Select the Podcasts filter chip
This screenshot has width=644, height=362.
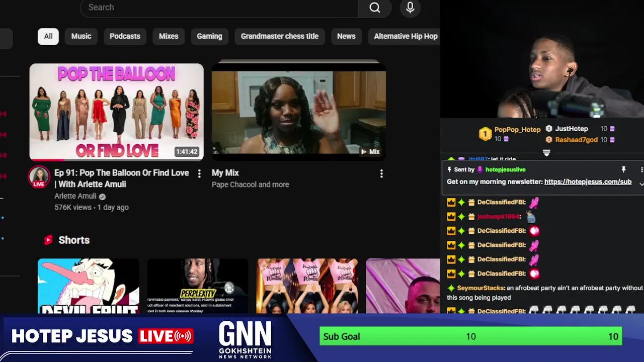(x=125, y=36)
